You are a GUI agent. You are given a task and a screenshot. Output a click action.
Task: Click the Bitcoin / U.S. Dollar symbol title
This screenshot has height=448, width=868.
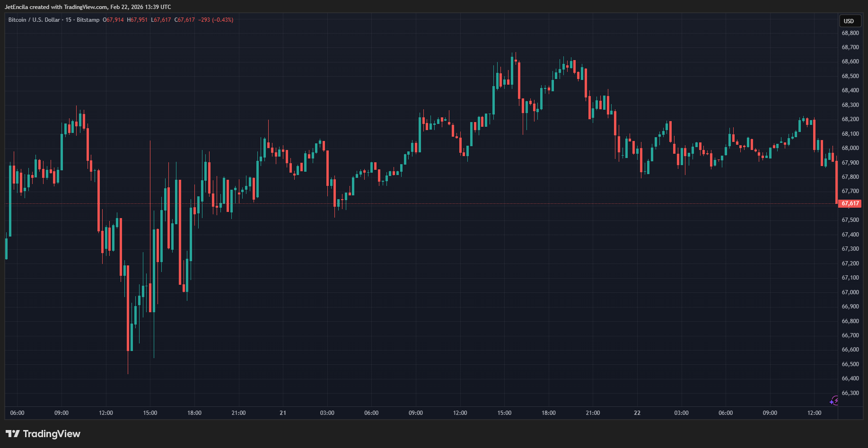34,20
